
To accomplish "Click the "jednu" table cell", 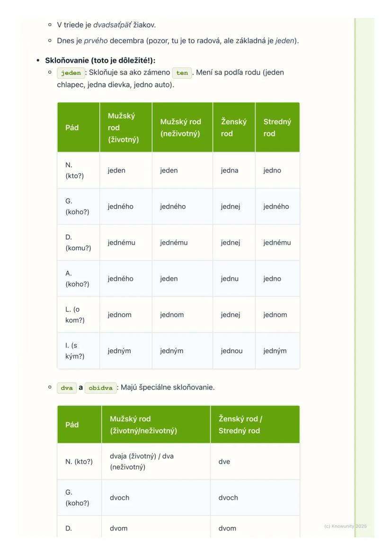I will click(230, 279).
